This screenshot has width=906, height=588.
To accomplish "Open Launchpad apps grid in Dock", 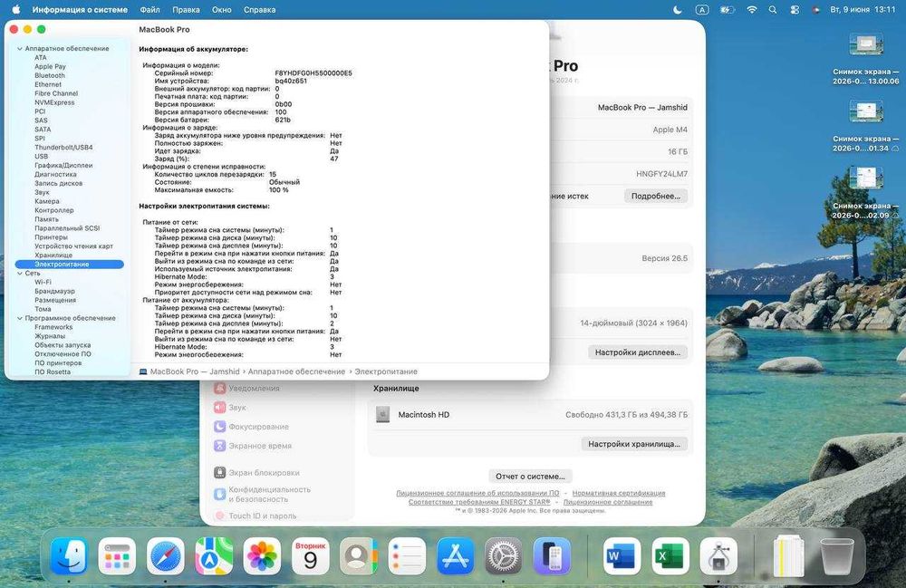I will 117,557.
